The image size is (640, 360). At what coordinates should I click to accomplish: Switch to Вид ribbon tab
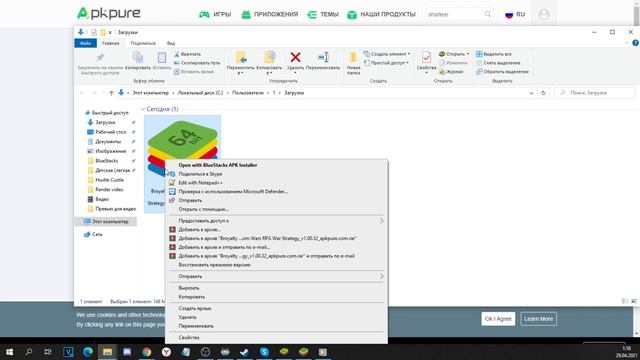(171, 43)
